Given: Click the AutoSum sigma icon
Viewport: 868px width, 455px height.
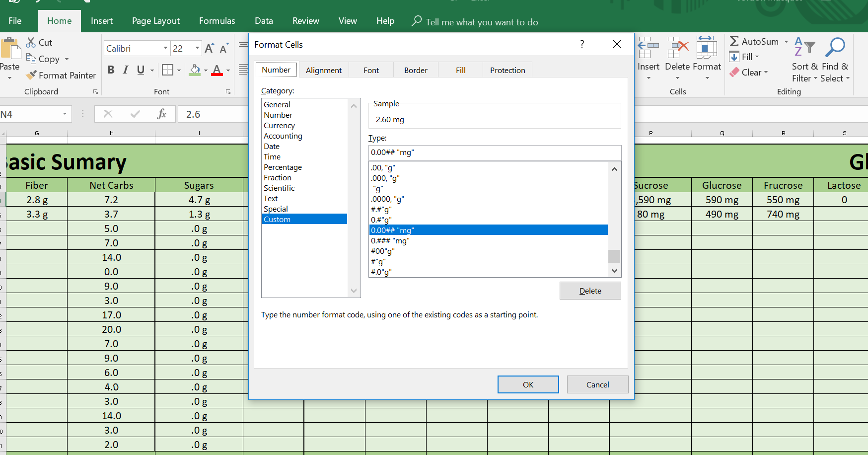Looking at the screenshot, I should (734, 41).
